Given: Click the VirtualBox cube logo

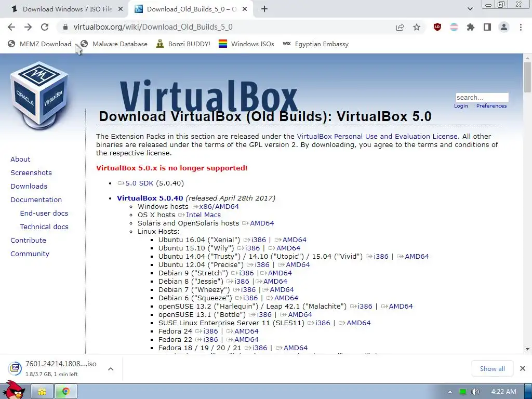Looking at the screenshot, I should click(39, 95).
